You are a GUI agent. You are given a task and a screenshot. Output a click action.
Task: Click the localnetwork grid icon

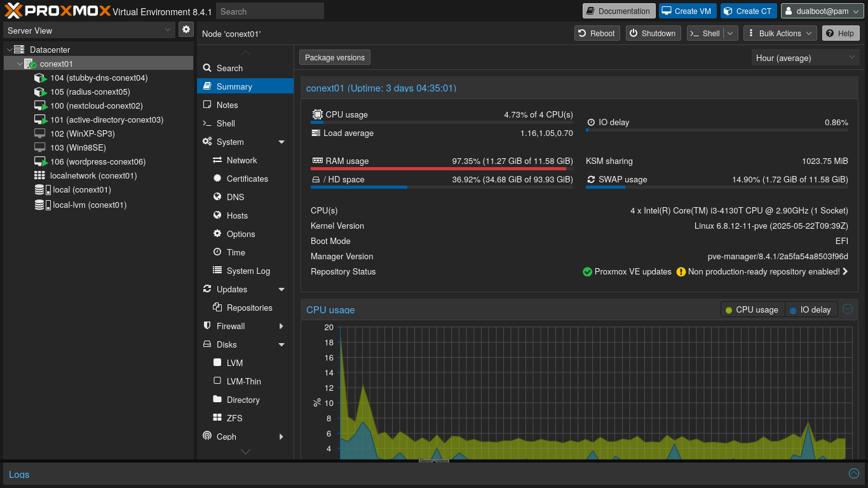coord(39,175)
